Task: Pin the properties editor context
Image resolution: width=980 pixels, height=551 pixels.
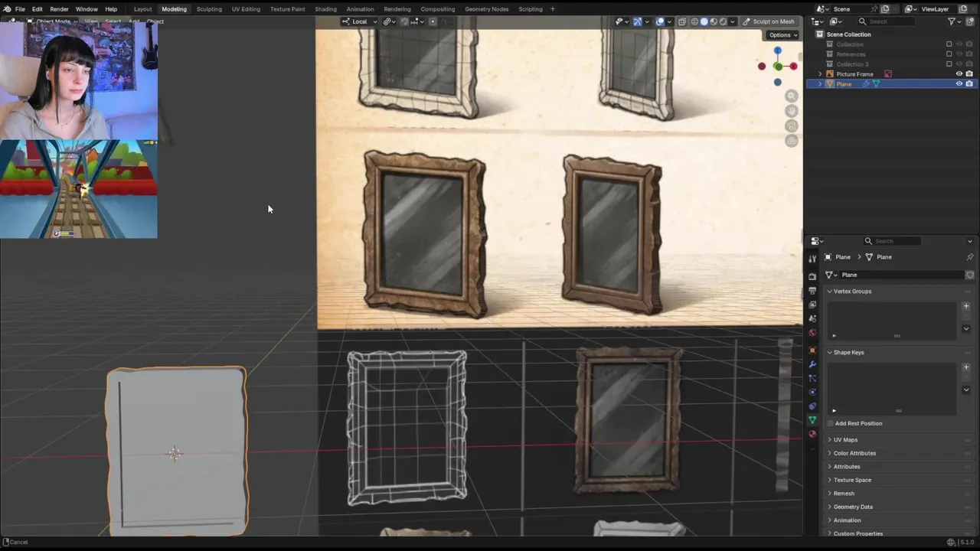Action: tap(970, 257)
